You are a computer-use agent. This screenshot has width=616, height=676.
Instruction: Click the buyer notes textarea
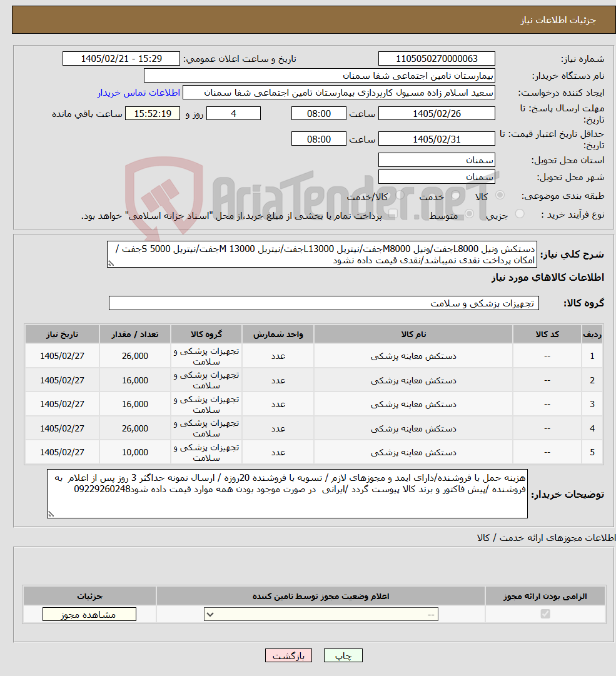287,493
